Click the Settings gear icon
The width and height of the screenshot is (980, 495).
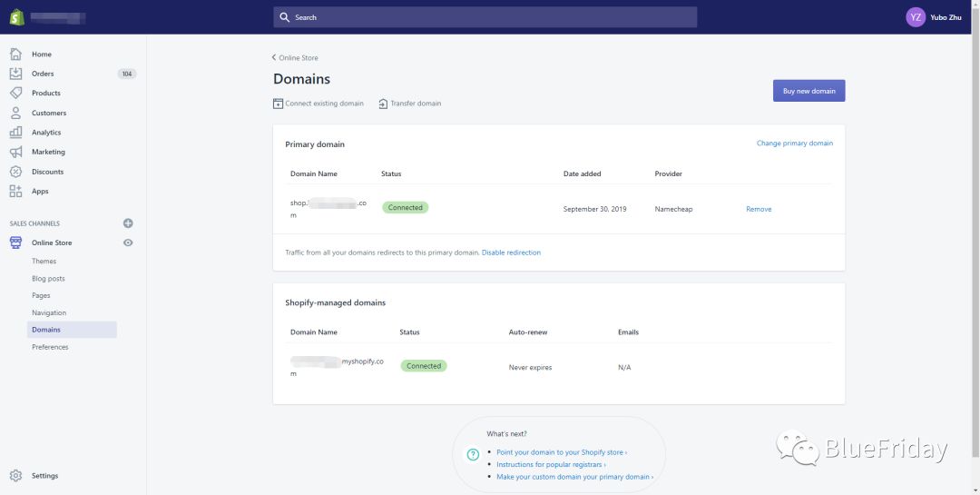(15, 476)
